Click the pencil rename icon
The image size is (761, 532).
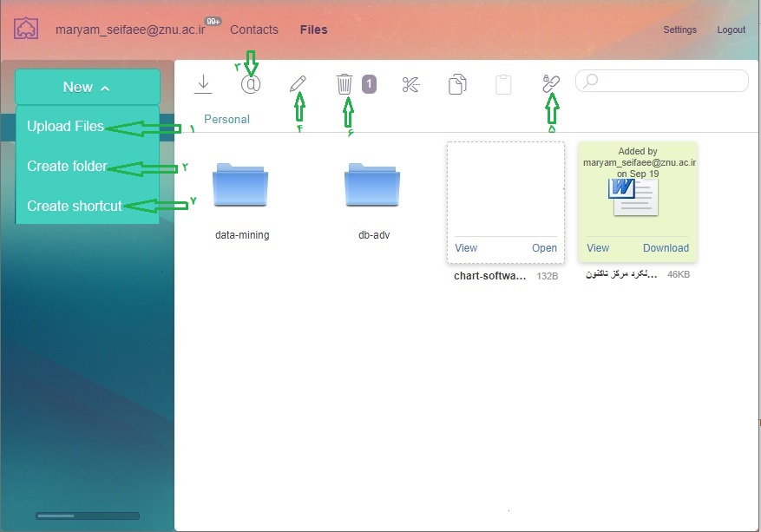[x=298, y=84]
